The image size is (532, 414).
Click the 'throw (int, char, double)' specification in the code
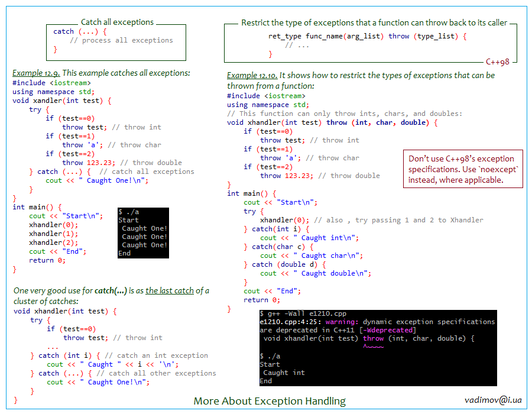(378, 122)
